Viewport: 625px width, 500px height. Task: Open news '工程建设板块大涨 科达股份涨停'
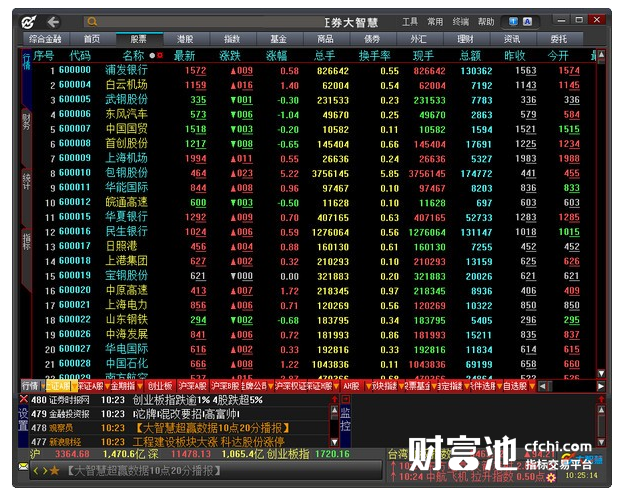tap(208, 442)
